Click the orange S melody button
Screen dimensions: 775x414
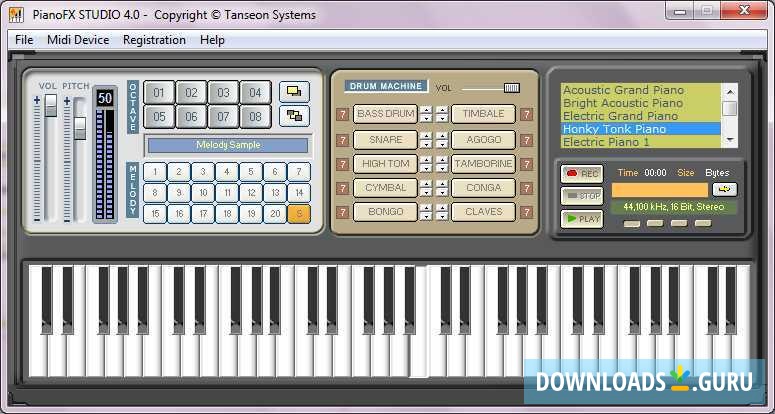coord(299,214)
